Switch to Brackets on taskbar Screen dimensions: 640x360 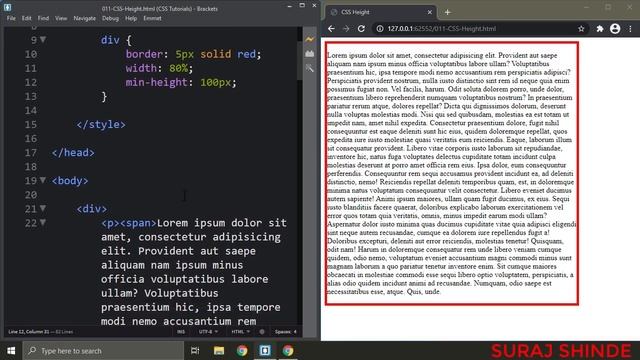[x=265, y=351]
